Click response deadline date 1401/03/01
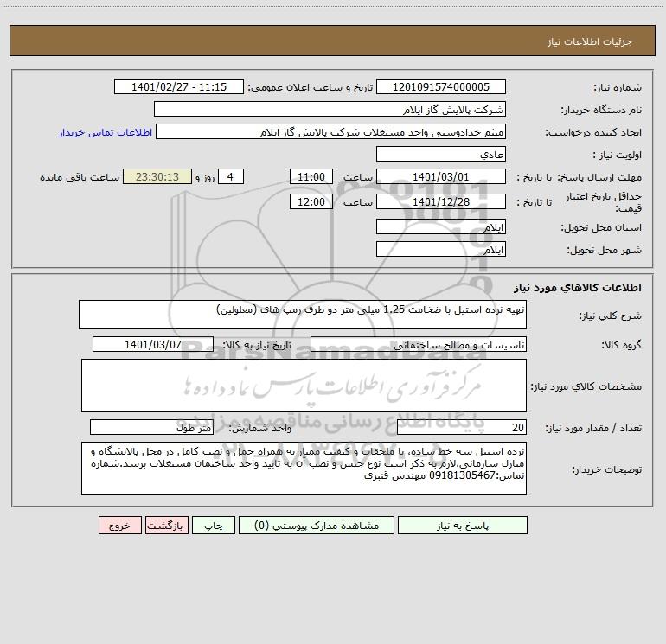Image resolution: width=666 pixels, height=644 pixels. point(441,176)
